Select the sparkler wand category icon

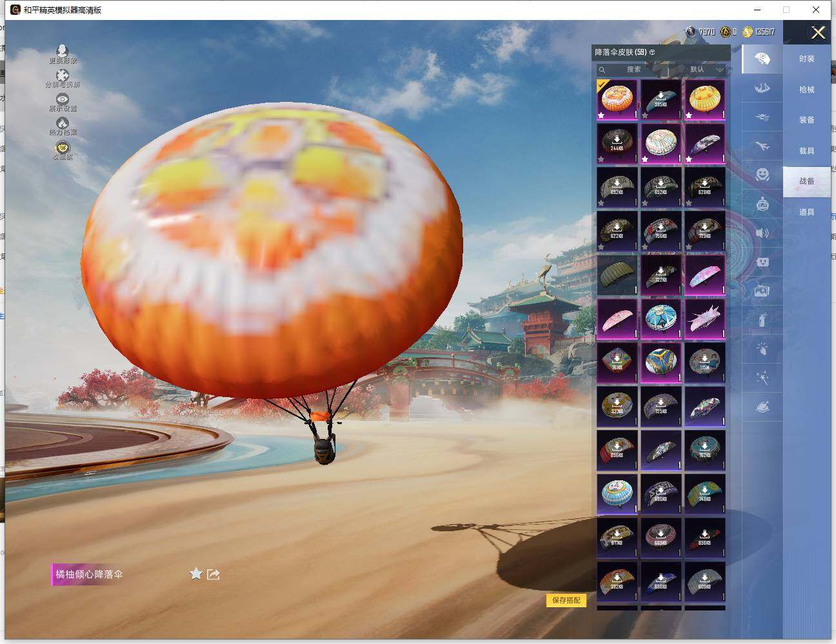click(x=762, y=378)
